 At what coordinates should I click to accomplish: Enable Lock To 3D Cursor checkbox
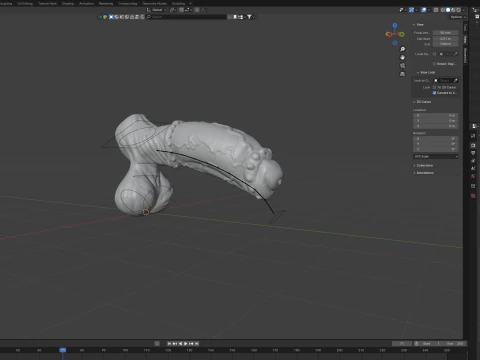[434, 87]
